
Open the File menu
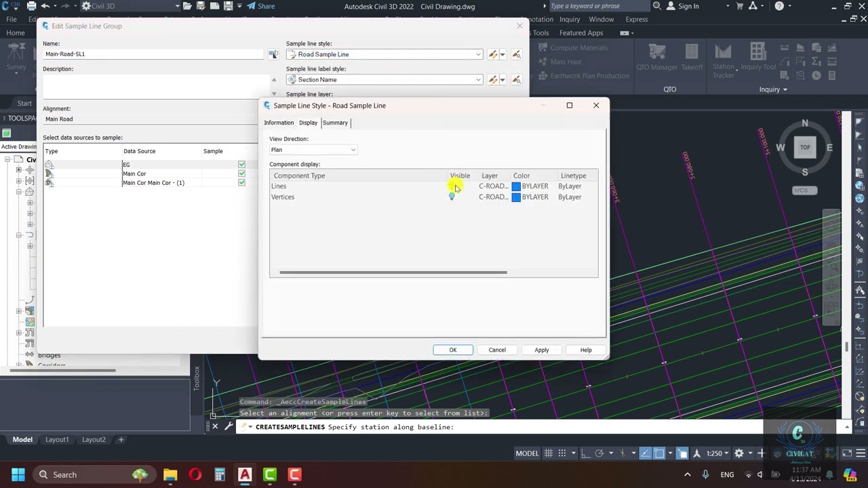pyautogui.click(x=12, y=19)
